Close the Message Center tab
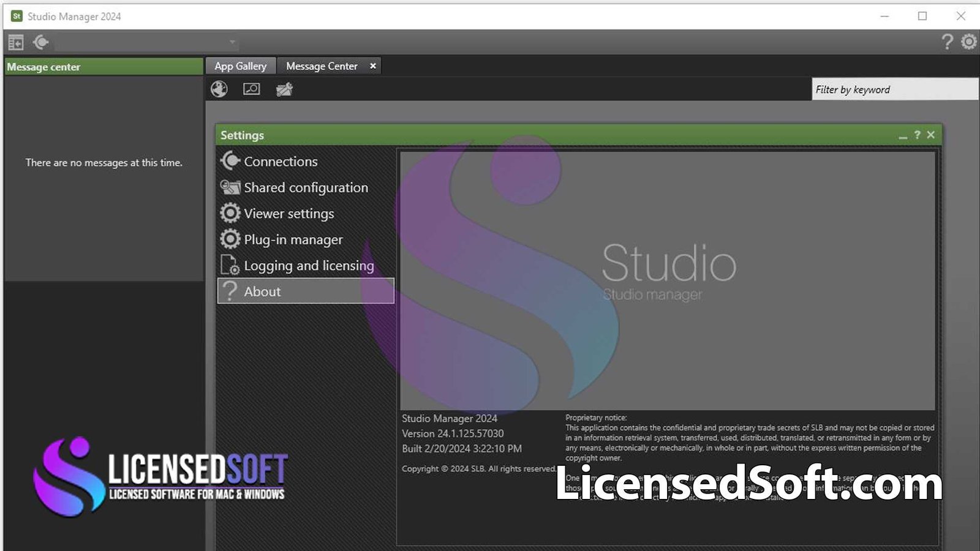 (x=373, y=66)
